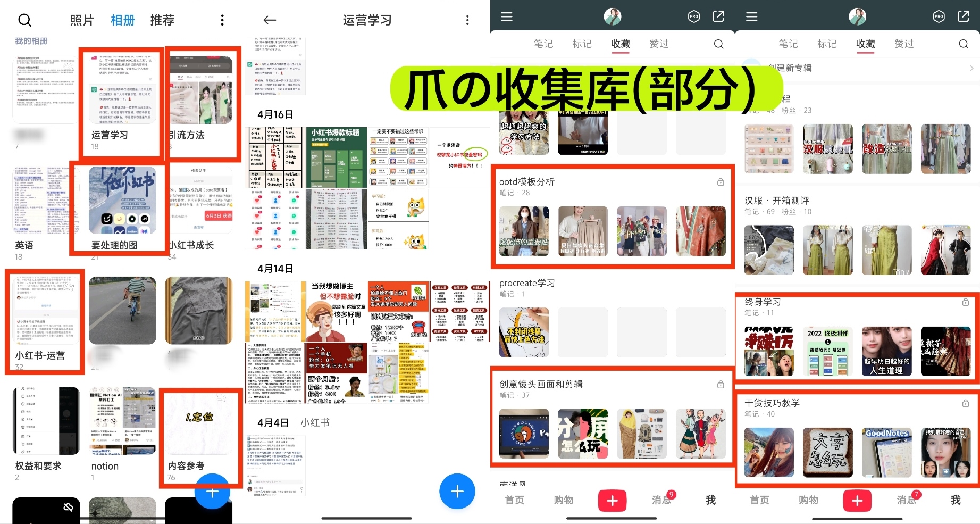Tap the blue plus button beside the 内容参考 album
The width and height of the screenshot is (980, 524).
coord(212,493)
